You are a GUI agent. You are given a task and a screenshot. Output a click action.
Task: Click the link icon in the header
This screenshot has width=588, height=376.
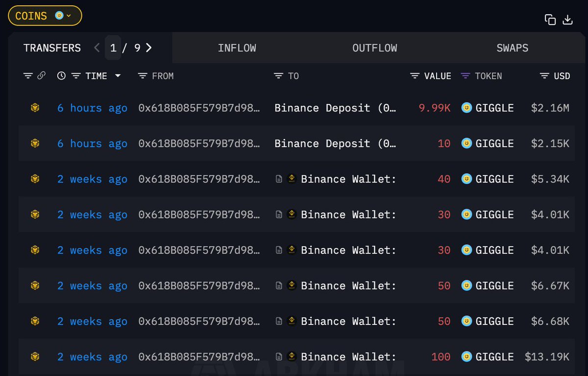click(41, 76)
